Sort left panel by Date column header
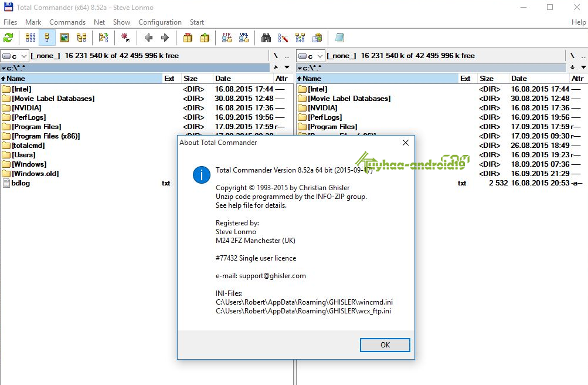 click(x=243, y=79)
